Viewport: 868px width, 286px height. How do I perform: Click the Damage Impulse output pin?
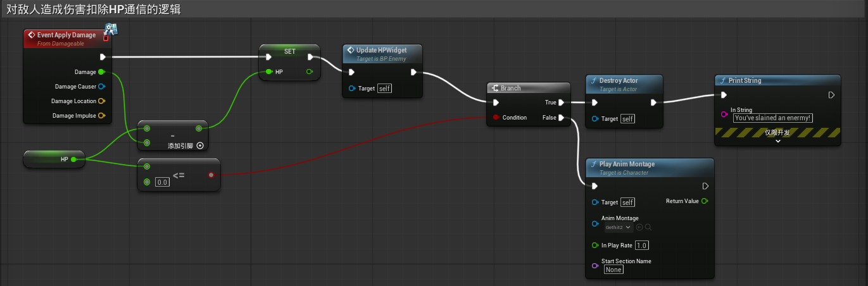101,116
